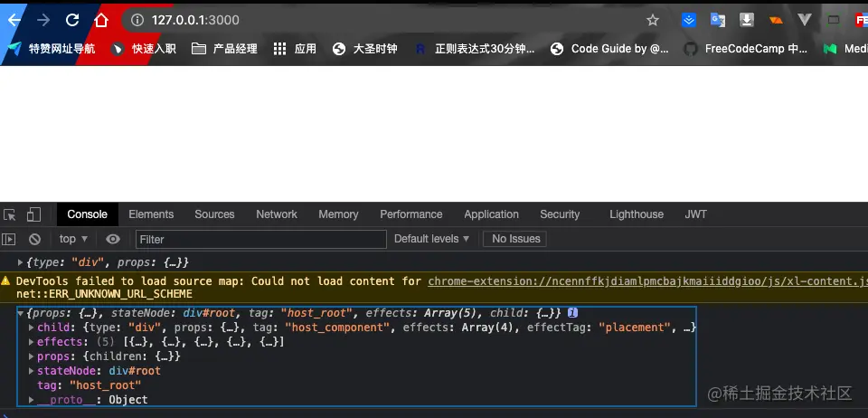Click the info icon beside logged object

click(573, 313)
